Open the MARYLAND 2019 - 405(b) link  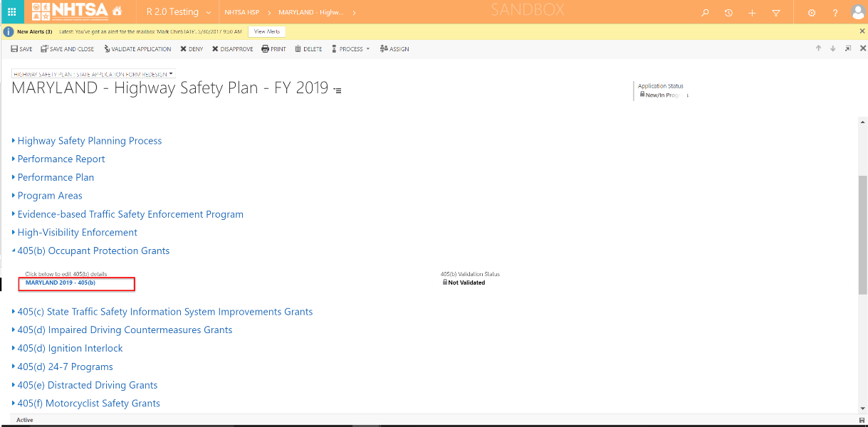point(61,283)
